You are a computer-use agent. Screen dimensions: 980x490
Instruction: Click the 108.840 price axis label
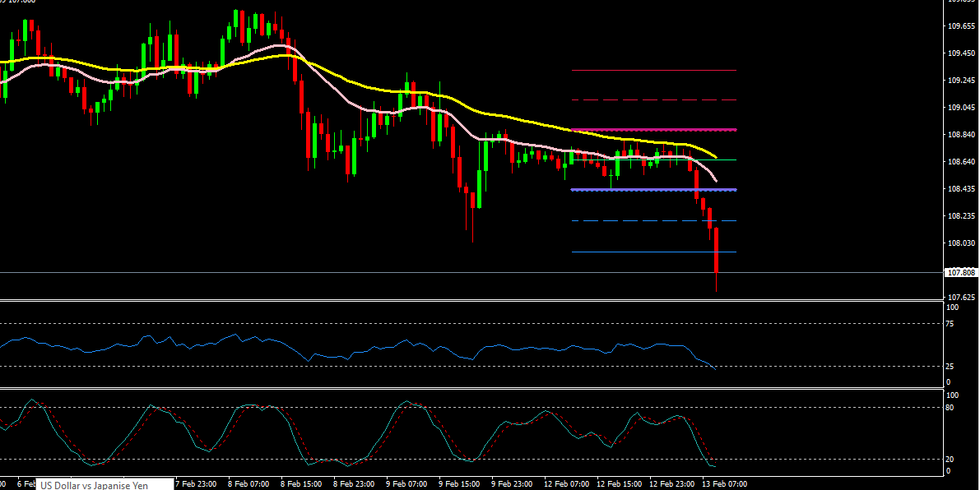(x=962, y=135)
